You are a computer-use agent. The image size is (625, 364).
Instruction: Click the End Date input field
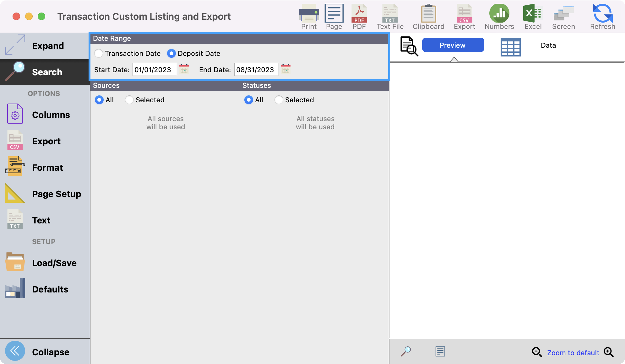click(x=256, y=69)
